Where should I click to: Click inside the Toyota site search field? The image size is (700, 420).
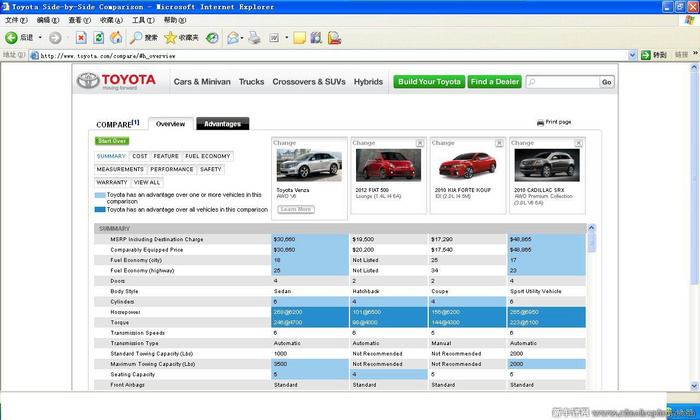(562, 82)
